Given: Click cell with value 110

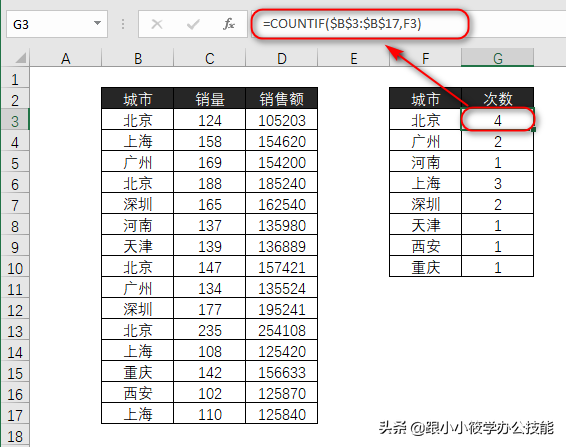Looking at the screenshot, I should [209, 414].
